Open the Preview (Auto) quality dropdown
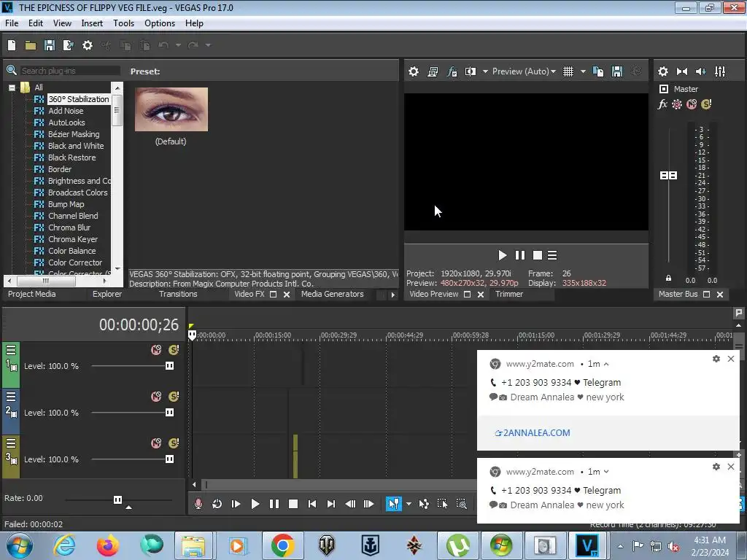This screenshot has height=560, width=747. (x=524, y=71)
